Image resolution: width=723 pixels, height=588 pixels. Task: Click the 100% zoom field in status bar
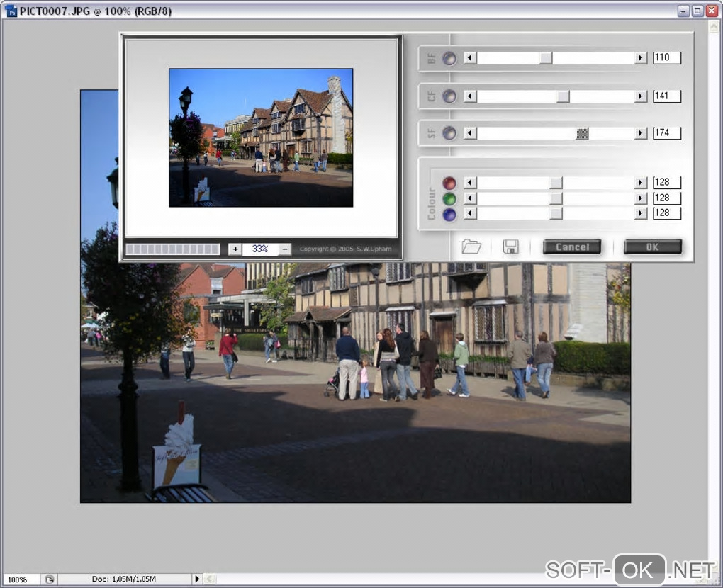coord(21,579)
